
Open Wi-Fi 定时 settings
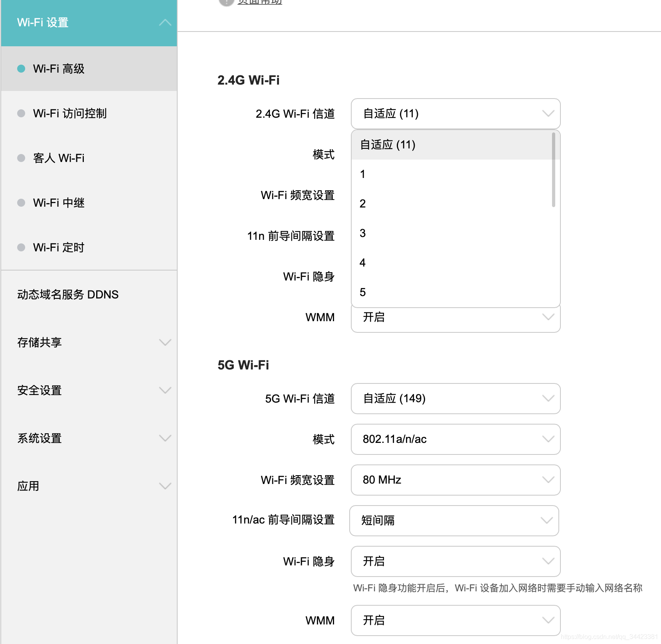(x=89, y=247)
